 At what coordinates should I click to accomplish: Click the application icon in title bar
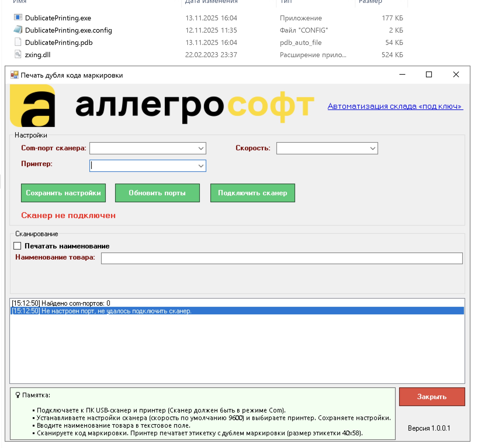tap(14, 75)
